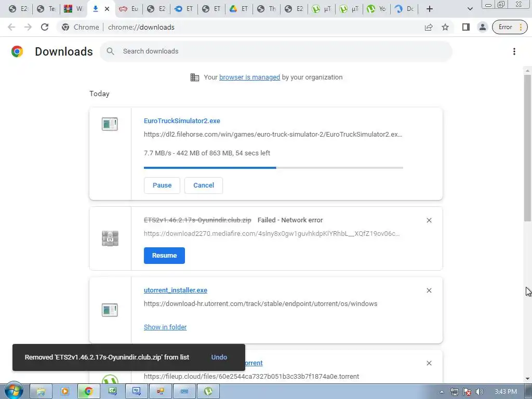The height and width of the screenshot is (399, 532).
Task: Reload the downloads page
Action: 45,27
